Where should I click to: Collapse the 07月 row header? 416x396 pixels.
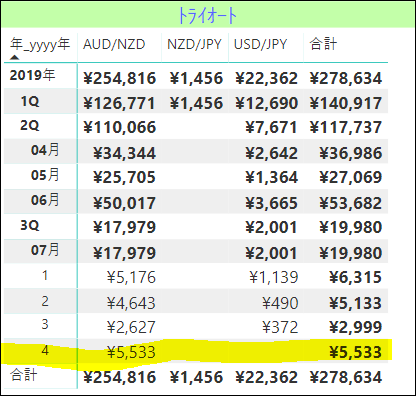click(45, 250)
